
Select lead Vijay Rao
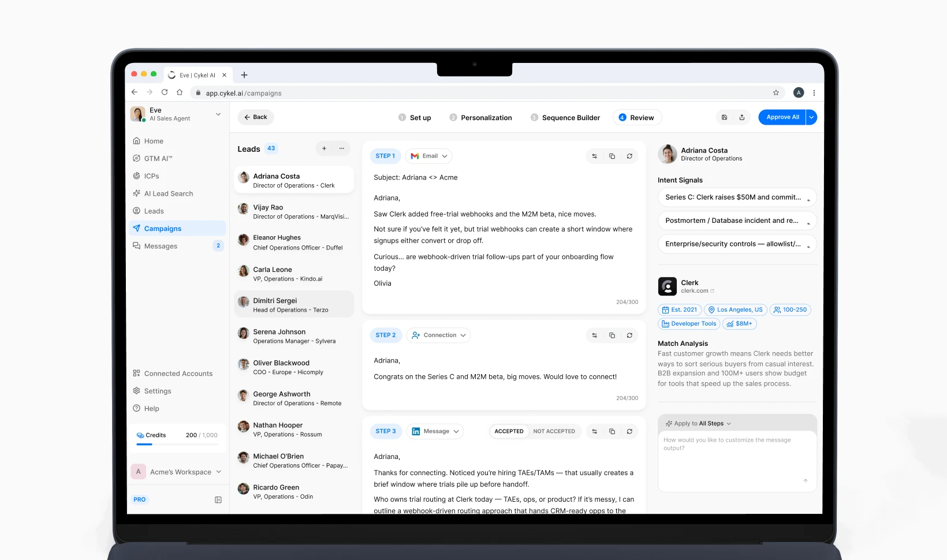[x=294, y=212]
